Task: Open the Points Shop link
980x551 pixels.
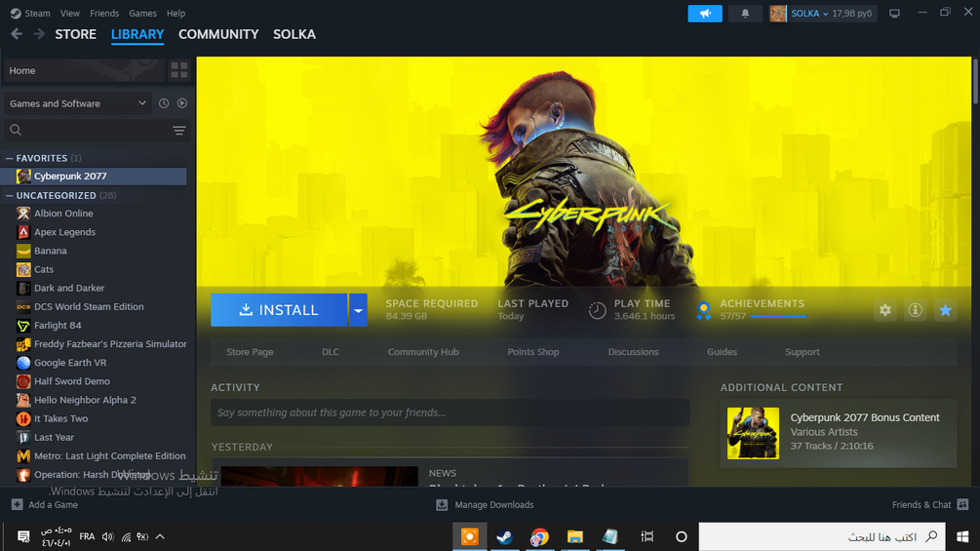Action: click(x=533, y=352)
